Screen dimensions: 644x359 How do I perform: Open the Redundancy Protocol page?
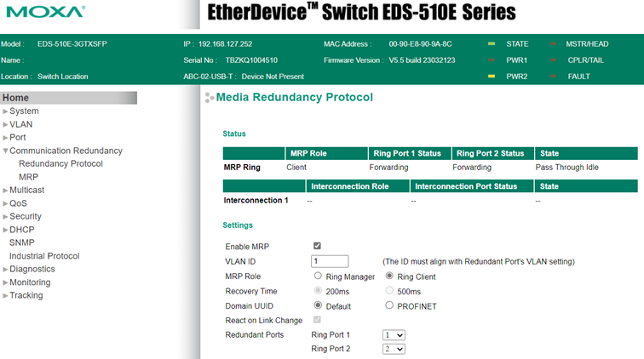60,163
